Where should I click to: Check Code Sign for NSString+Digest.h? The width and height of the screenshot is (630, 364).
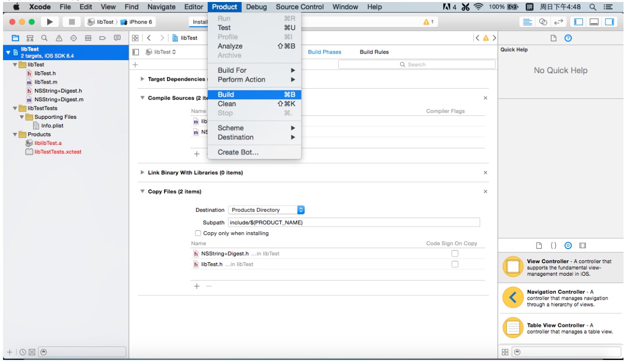pos(455,254)
